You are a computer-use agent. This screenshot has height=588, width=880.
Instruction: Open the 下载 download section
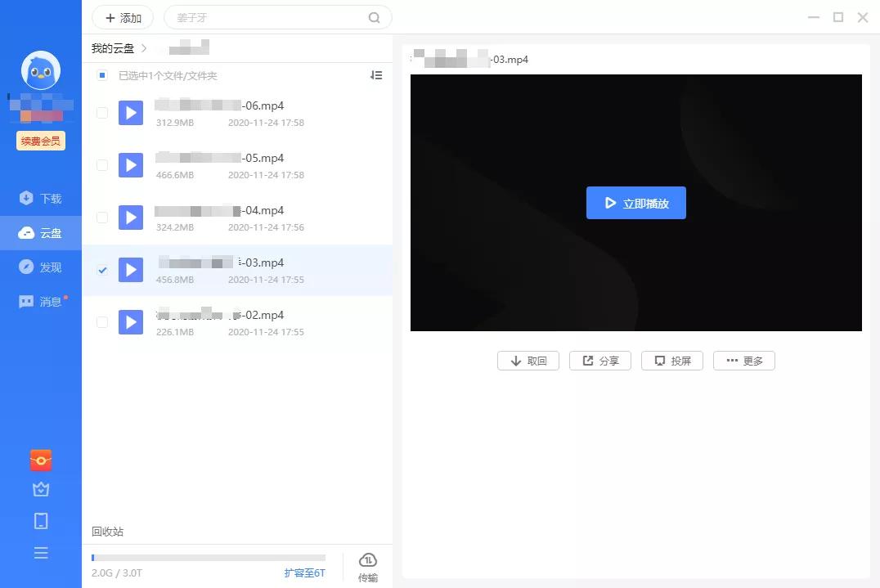tap(40, 198)
